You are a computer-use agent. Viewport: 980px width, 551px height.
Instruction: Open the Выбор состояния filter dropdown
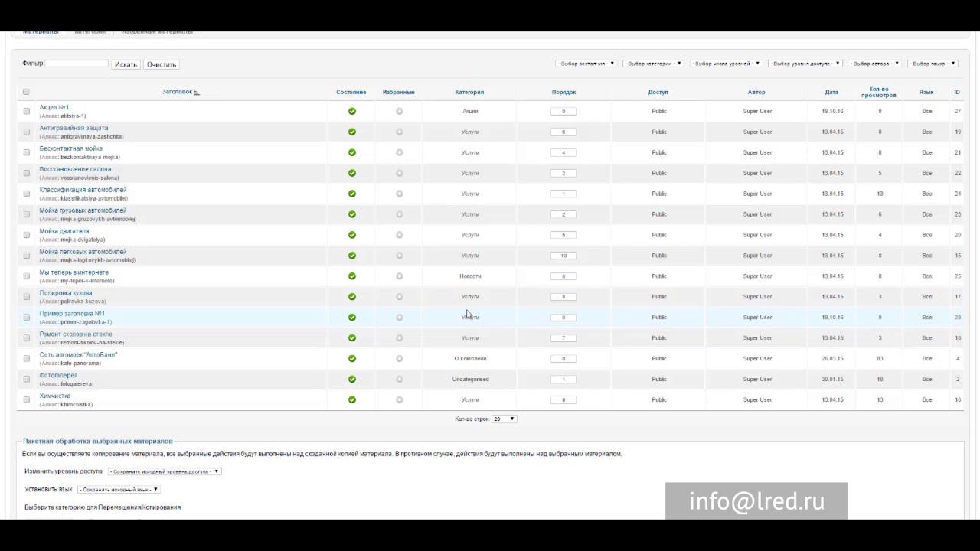[x=586, y=64]
